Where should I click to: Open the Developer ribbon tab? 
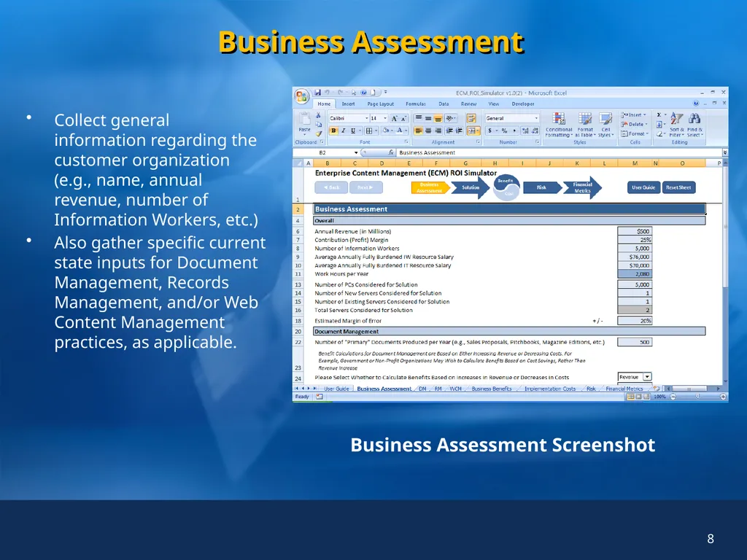pyautogui.click(x=522, y=104)
